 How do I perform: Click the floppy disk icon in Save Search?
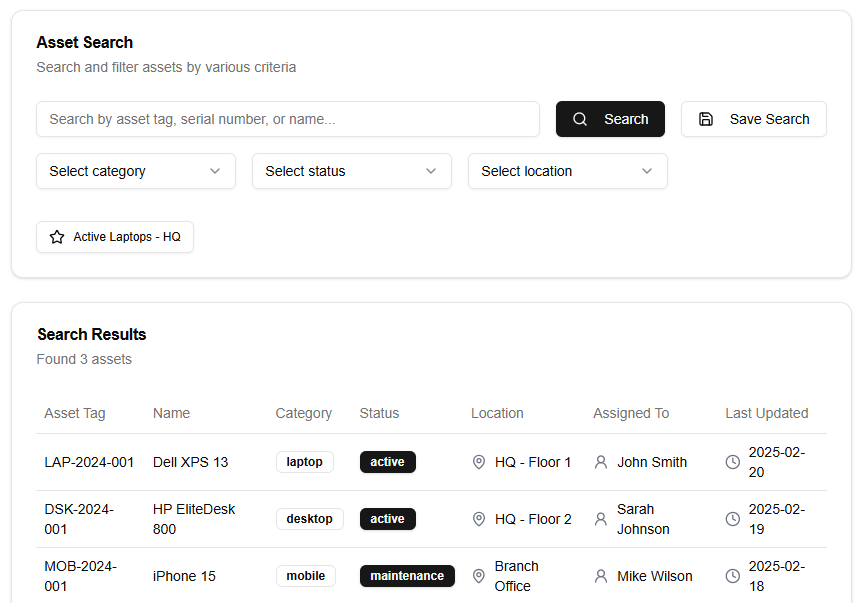(x=706, y=119)
